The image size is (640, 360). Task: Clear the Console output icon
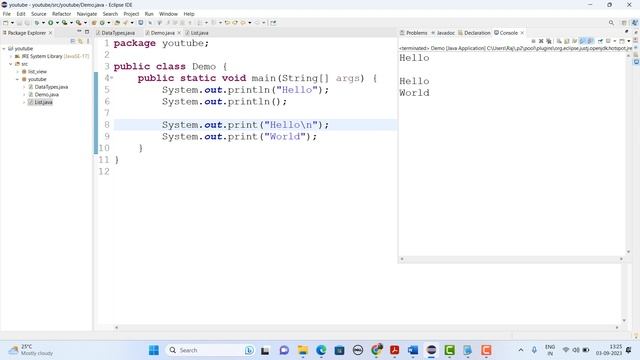tap(559, 41)
